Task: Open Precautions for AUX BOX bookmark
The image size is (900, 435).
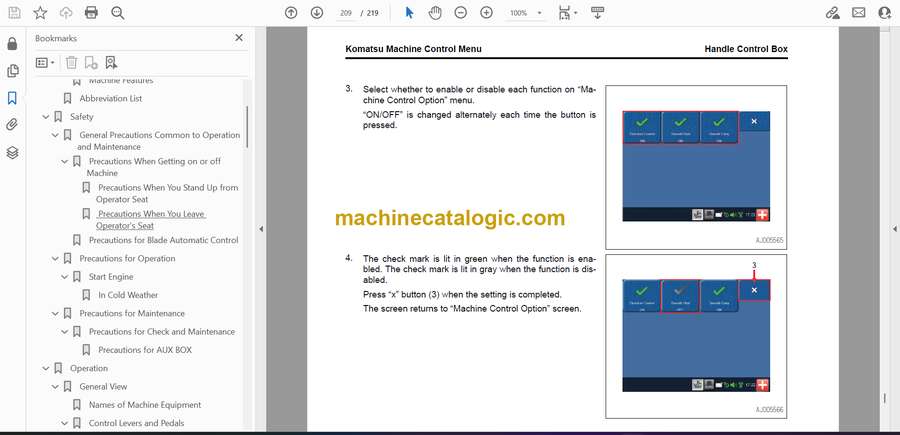Action: [x=145, y=349]
